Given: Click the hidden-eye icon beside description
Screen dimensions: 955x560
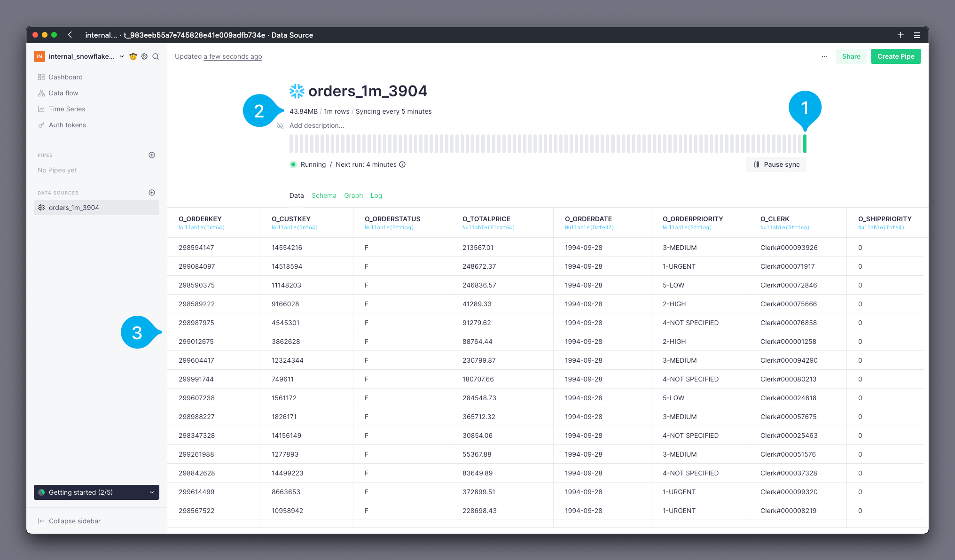Looking at the screenshot, I should coord(280,126).
